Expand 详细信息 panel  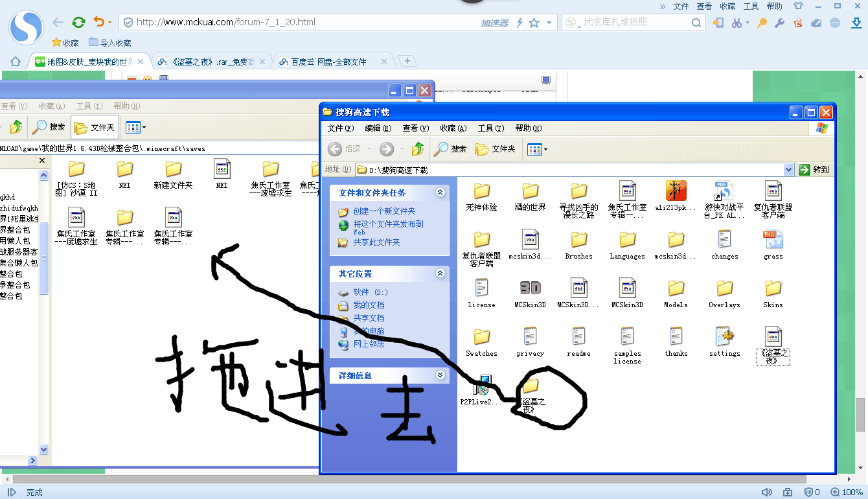[440, 375]
